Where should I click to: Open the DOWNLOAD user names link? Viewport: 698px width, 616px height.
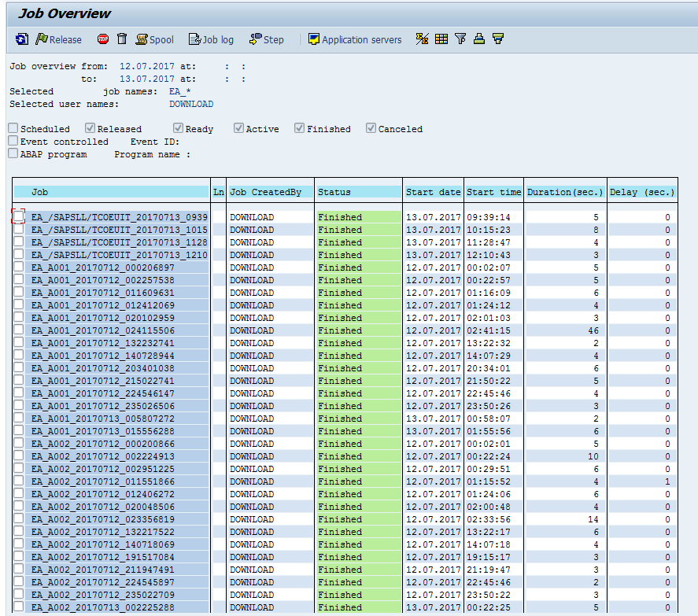click(x=190, y=103)
